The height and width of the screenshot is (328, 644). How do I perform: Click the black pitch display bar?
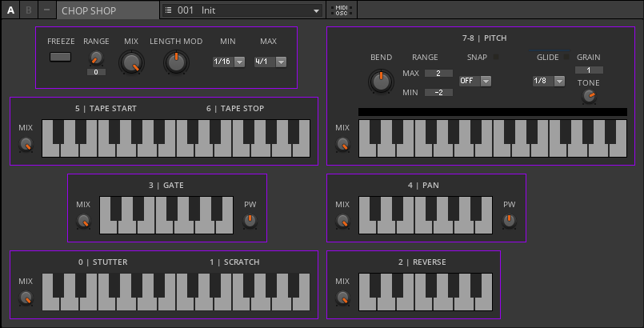coord(493,112)
